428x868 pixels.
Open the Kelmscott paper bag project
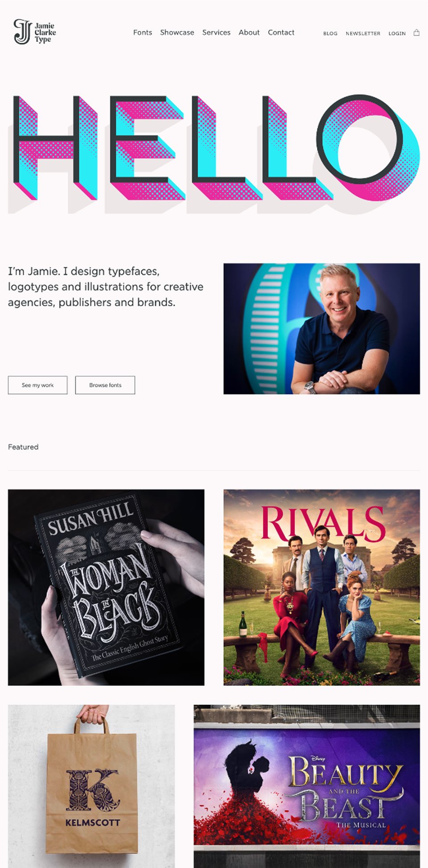(91, 786)
